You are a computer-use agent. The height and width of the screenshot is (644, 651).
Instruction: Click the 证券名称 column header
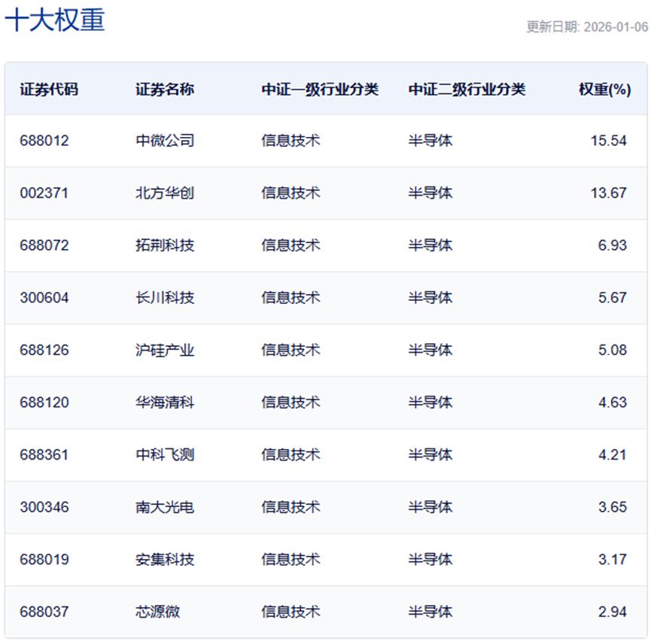click(165, 90)
